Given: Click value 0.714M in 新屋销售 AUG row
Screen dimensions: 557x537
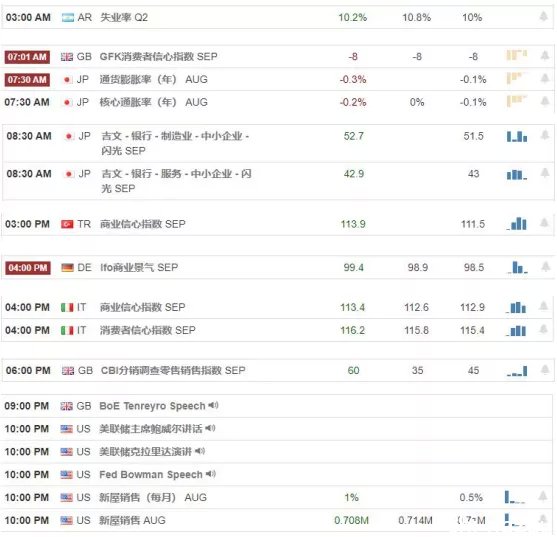Looking at the screenshot, I should (415, 520).
